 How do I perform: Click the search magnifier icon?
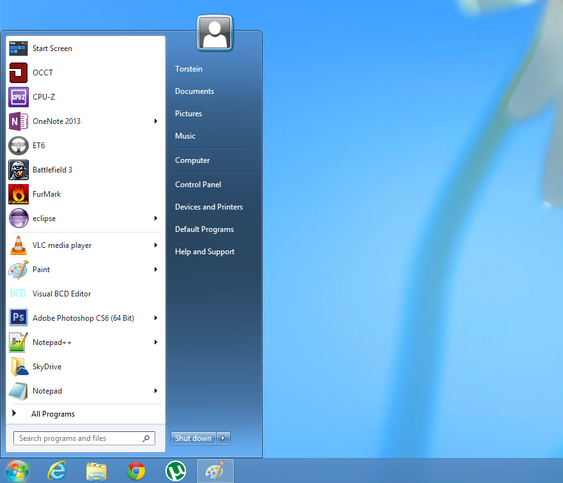click(146, 438)
